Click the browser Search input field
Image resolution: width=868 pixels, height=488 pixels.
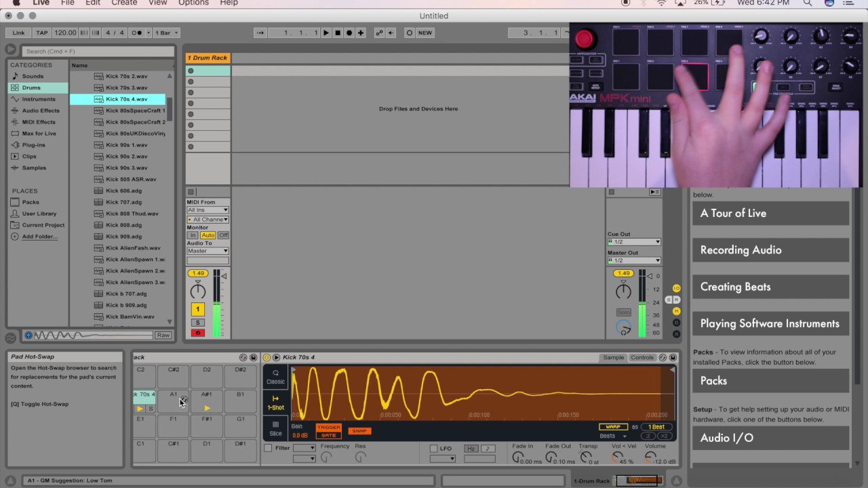(x=98, y=51)
